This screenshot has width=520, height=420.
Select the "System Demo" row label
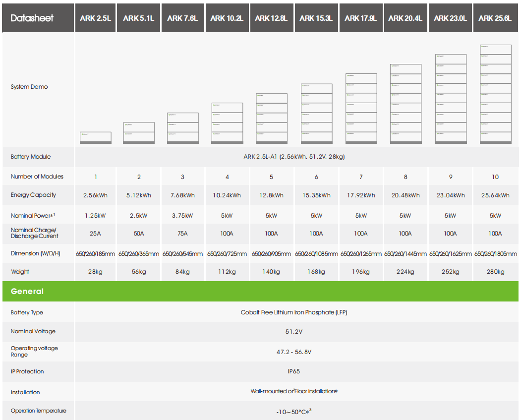(x=29, y=87)
